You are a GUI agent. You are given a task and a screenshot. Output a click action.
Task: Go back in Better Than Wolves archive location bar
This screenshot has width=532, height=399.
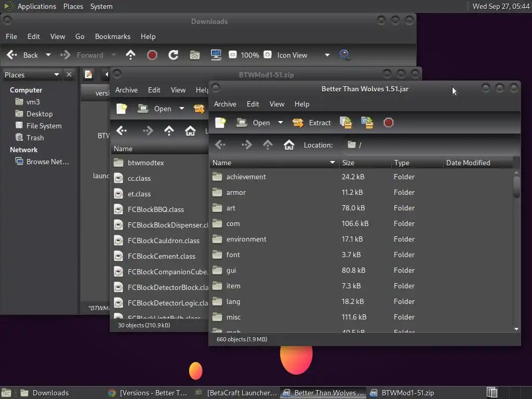point(220,145)
